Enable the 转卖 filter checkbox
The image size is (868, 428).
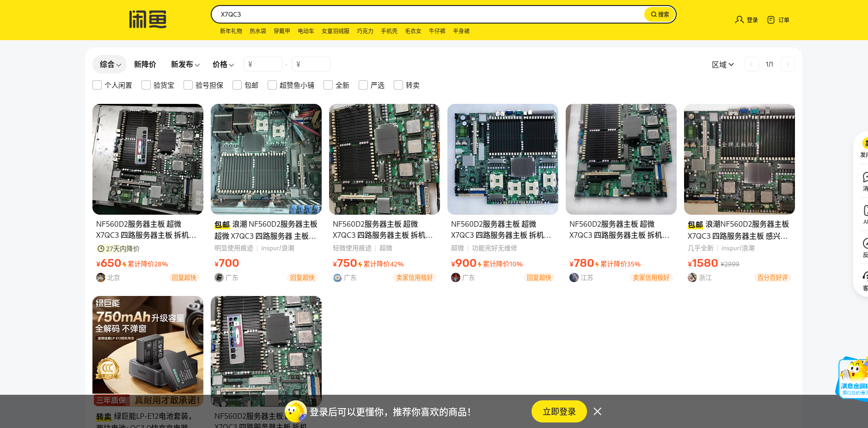398,85
